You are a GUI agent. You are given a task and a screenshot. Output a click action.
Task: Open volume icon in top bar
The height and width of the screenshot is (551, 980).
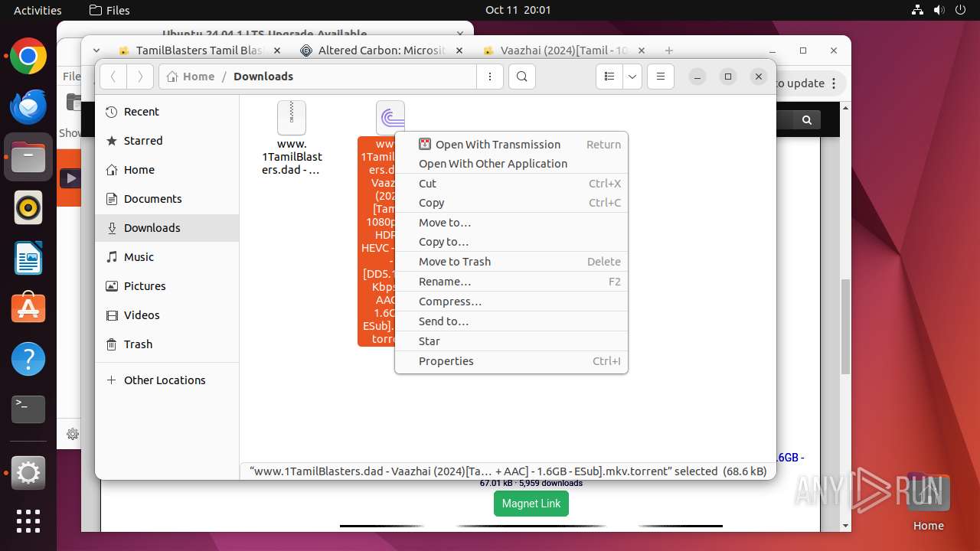coord(939,10)
